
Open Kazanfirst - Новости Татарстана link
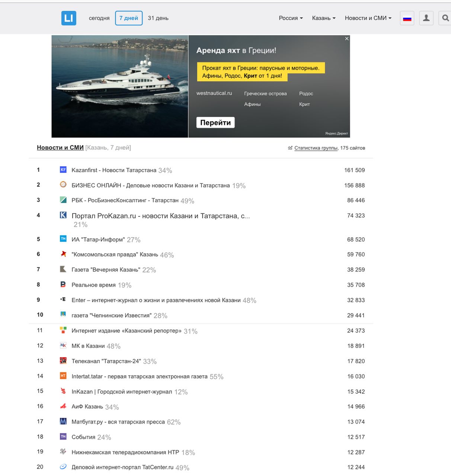(114, 170)
